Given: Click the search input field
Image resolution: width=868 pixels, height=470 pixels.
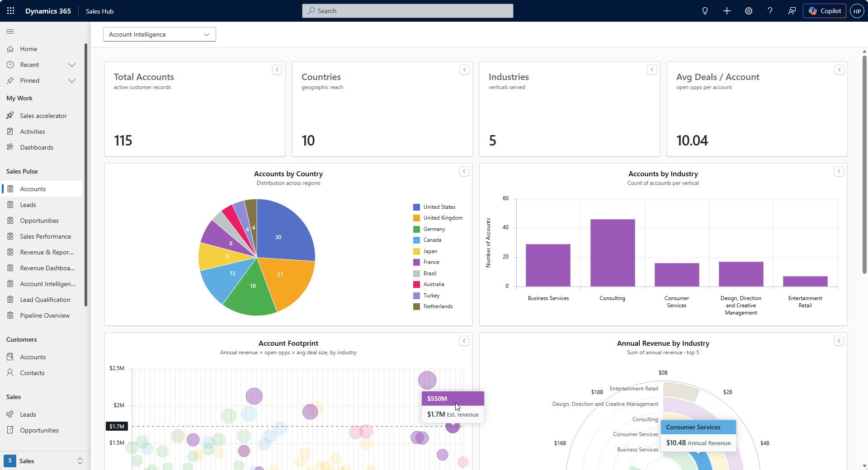Looking at the screenshot, I should point(408,11).
